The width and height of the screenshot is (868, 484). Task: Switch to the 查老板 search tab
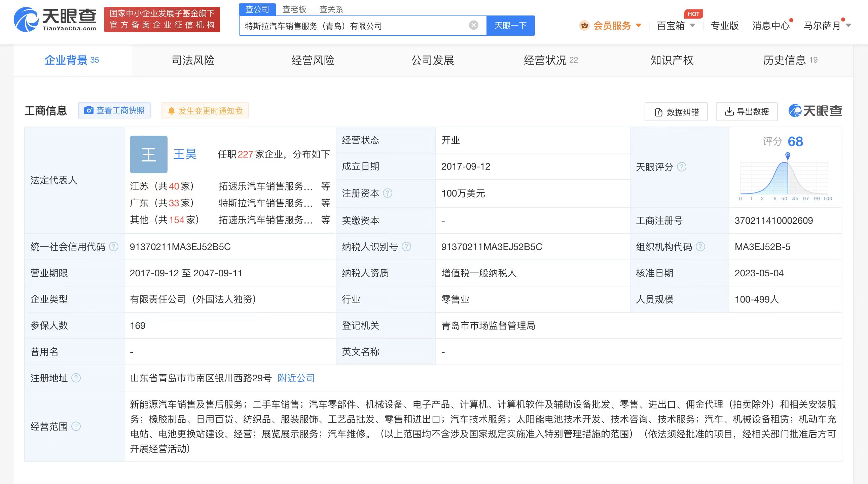(294, 9)
